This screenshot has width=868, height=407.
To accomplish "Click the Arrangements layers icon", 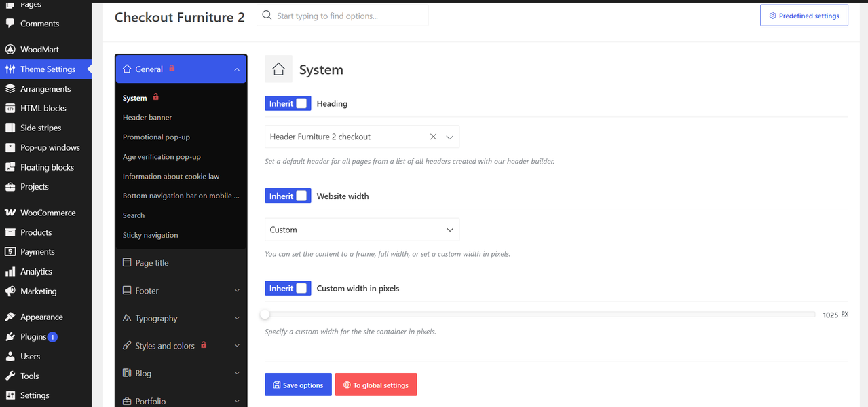I will [10, 89].
